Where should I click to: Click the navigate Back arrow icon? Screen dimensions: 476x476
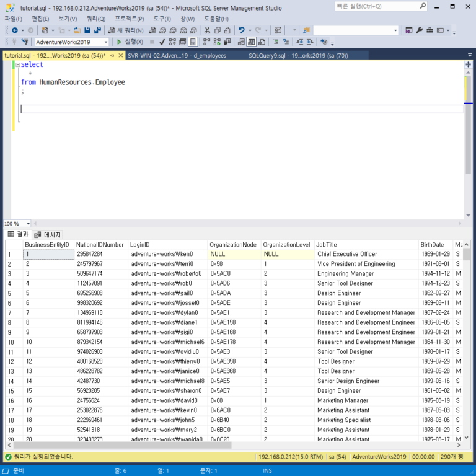pyautogui.click(x=14, y=30)
